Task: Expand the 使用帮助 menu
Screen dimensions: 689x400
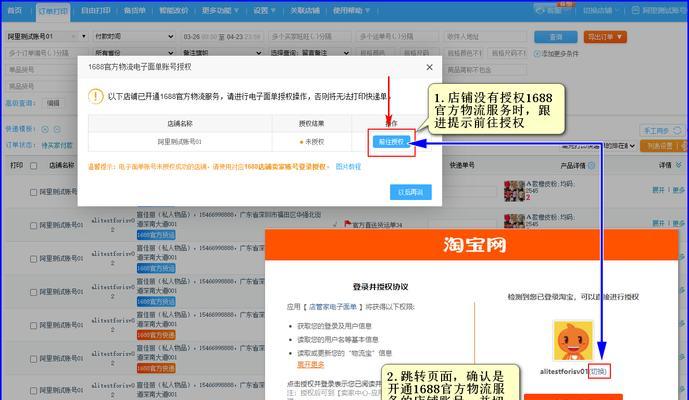Action: [x=351, y=10]
